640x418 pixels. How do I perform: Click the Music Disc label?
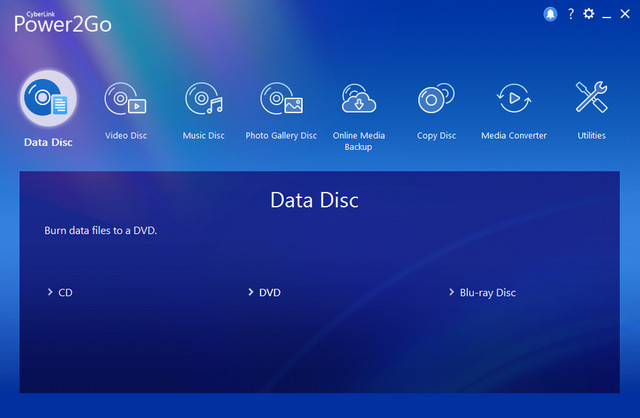click(203, 136)
